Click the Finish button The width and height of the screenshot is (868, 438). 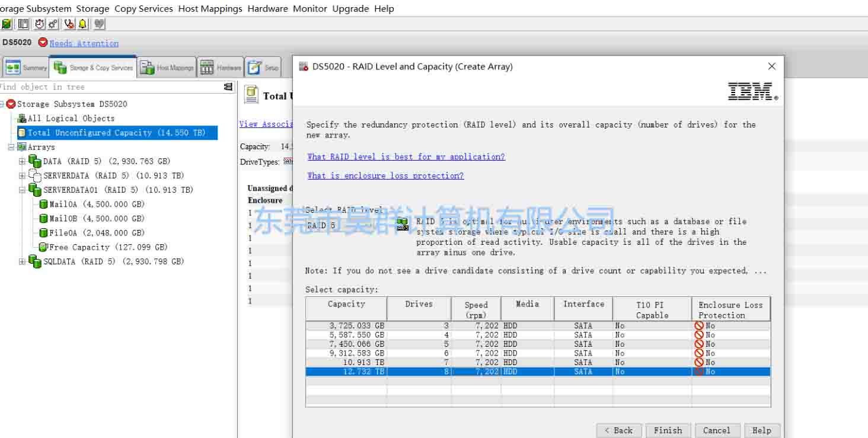(x=668, y=430)
